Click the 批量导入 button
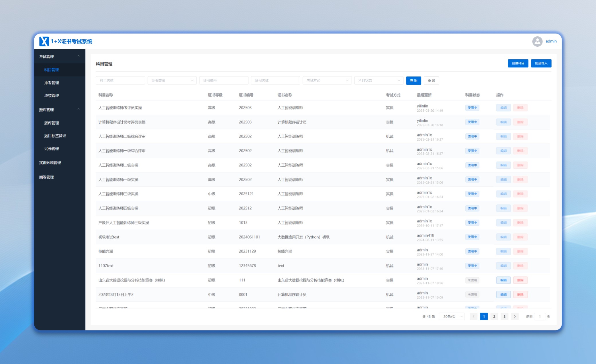 pos(541,63)
